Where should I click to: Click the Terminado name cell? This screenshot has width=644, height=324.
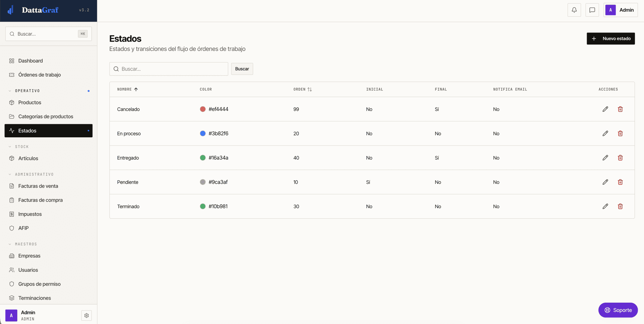point(128,207)
